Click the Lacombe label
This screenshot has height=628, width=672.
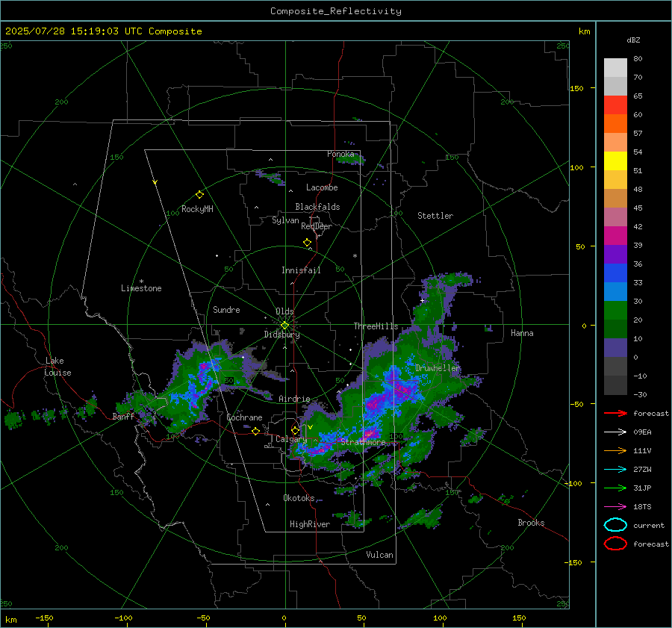tap(322, 187)
